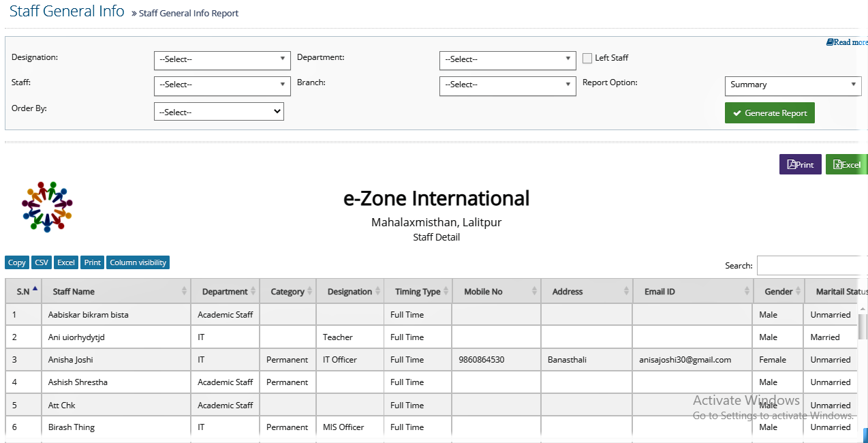Select the Aabiskar bikram bista name cell
This screenshot has width=868, height=443.
(x=116, y=315)
